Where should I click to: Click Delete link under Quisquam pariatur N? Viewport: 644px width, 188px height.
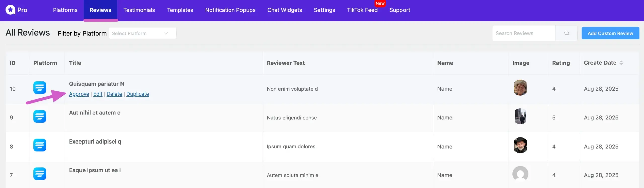point(114,94)
